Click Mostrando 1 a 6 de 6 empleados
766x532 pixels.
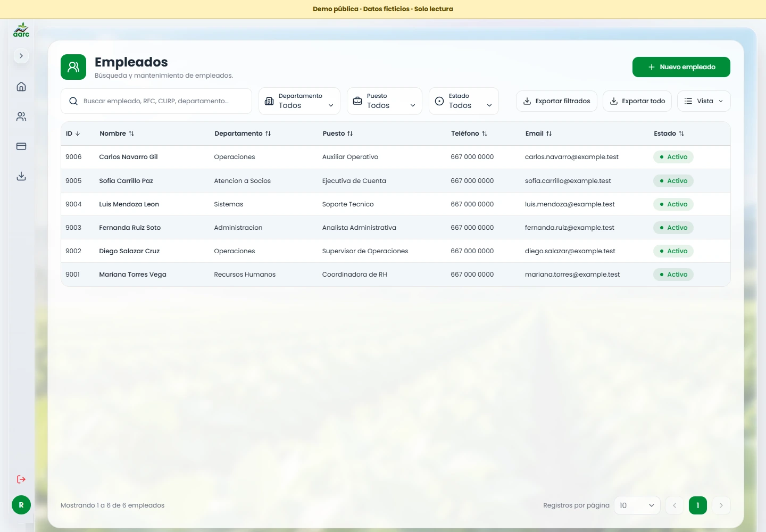(112, 505)
